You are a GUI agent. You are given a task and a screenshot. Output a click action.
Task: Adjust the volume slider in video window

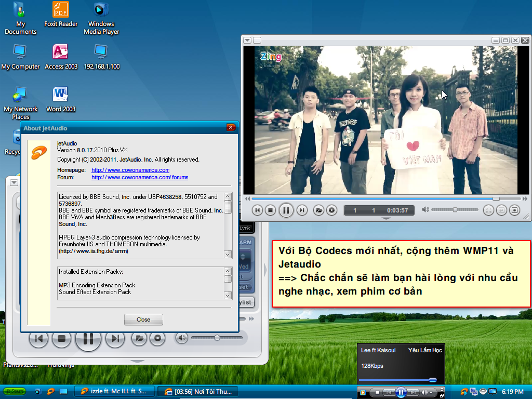click(x=455, y=210)
